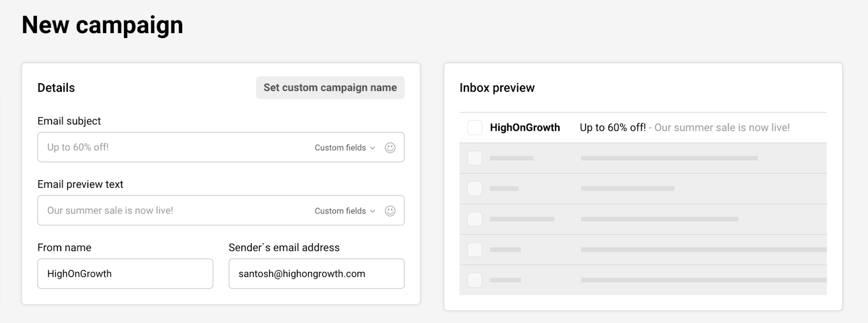Click Set custom campaign name button
868x323 pixels.
pos(330,88)
